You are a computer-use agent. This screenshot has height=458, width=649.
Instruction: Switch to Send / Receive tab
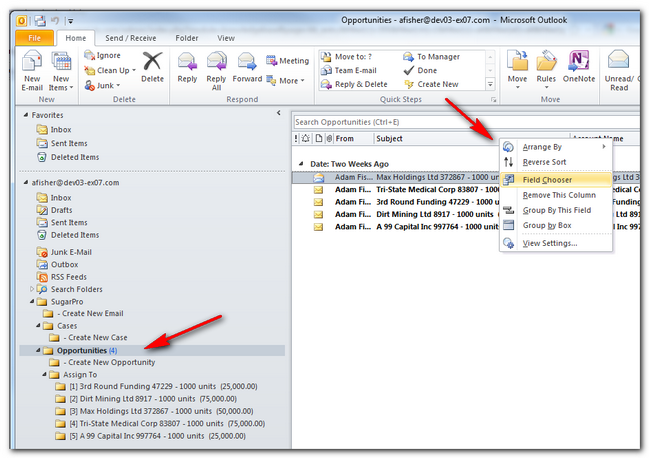(130, 38)
